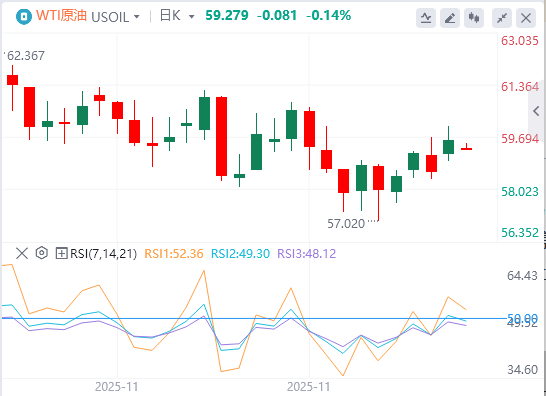Toggle the RSI2 cyan line value
This screenshot has width=546, height=396.
(240, 254)
